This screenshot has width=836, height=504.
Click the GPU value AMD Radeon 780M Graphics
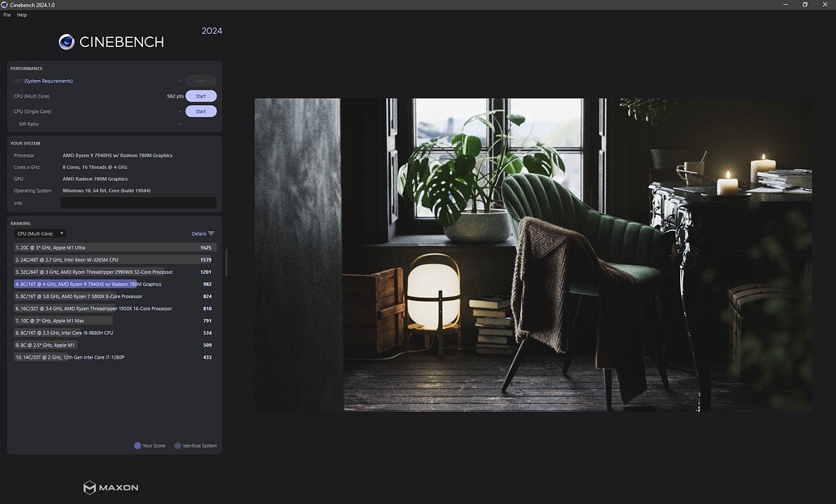point(95,178)
